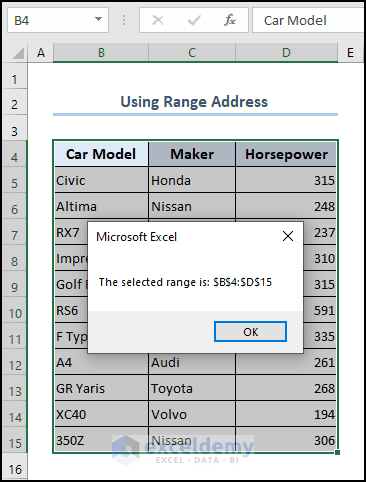Click the XC40 cell
366x482 pixels.
coord(101,414)
